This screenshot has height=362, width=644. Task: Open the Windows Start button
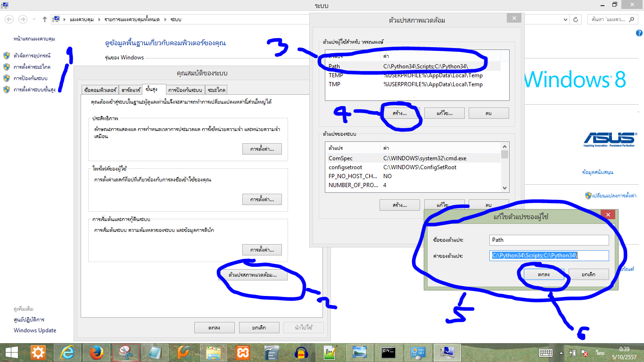click(x=11, y=352)
